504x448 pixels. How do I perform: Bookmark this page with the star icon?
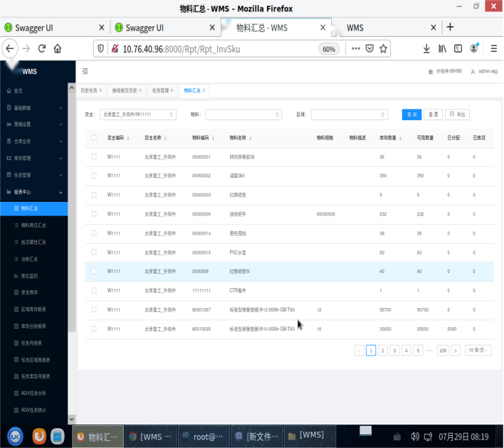click(x=383, y=48)
